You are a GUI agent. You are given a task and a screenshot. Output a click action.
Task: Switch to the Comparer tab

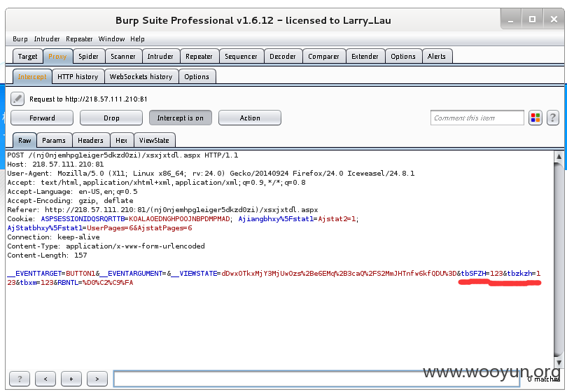point(323,57)
